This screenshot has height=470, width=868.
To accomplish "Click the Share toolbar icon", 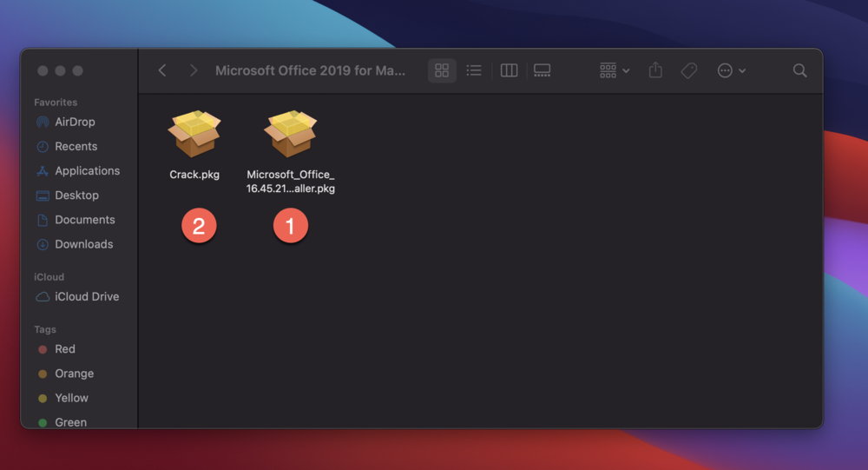I will [655, 70].
